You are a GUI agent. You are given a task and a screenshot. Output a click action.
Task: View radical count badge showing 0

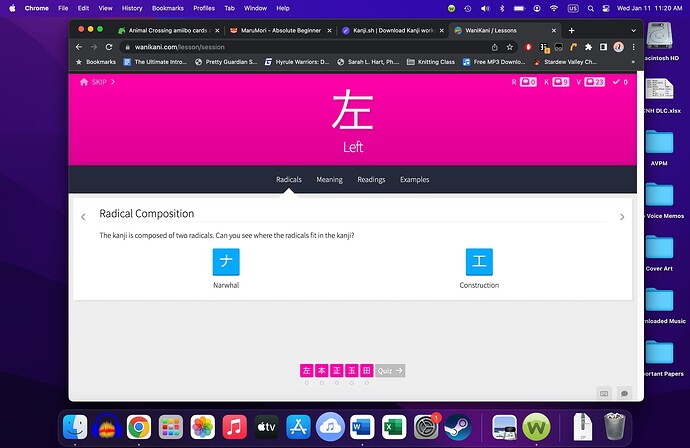528,82
